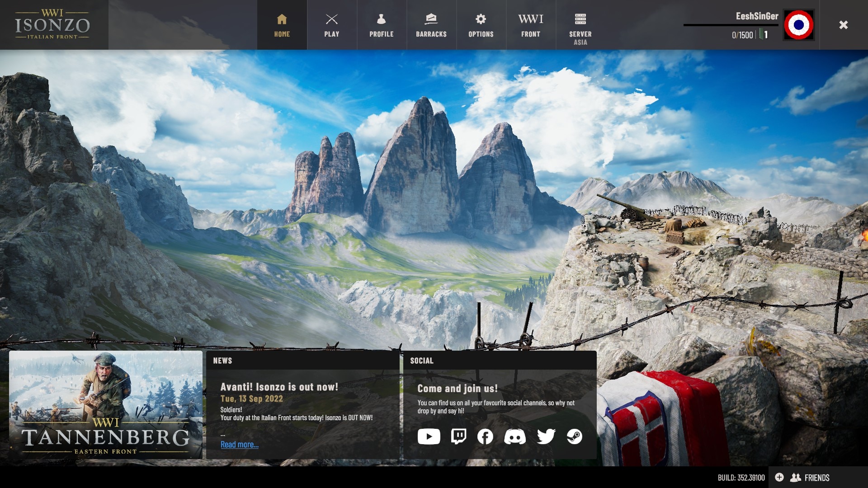Go to the Profile tab
Image resolution: width=868 pixels, height=488 pixels.
click(x=382, y=25)
